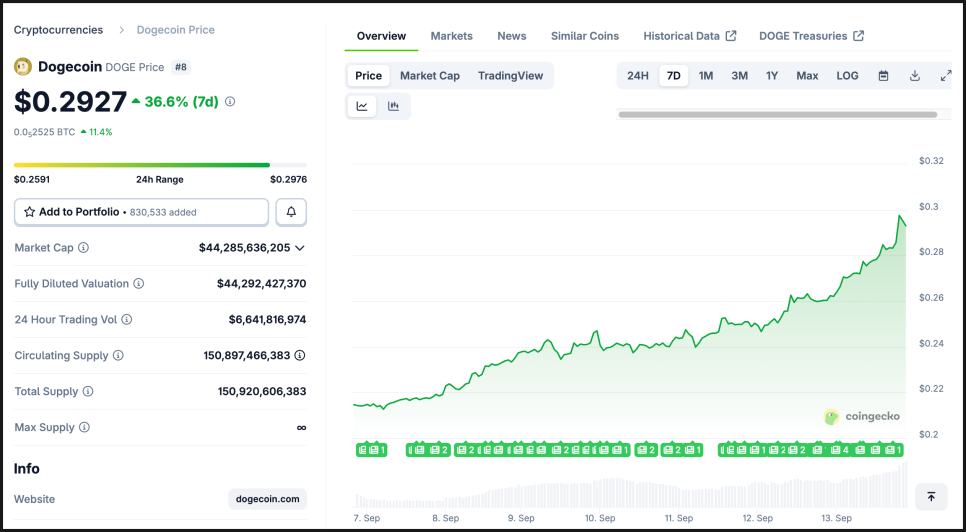Open the DOGE Treasuries tab

(x=811, y=36)
